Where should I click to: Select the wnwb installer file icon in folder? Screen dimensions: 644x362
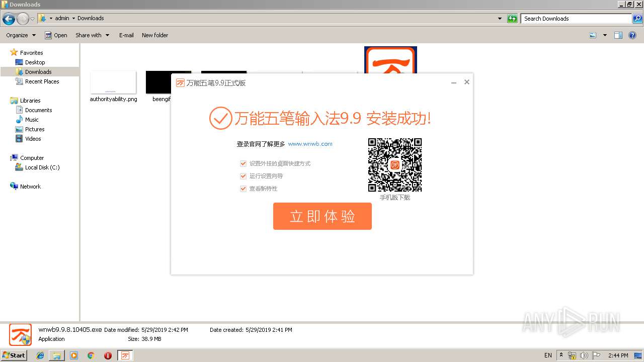390,59
